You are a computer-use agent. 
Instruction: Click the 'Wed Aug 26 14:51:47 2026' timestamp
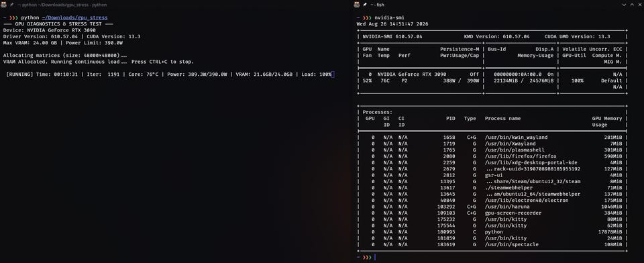392,24
